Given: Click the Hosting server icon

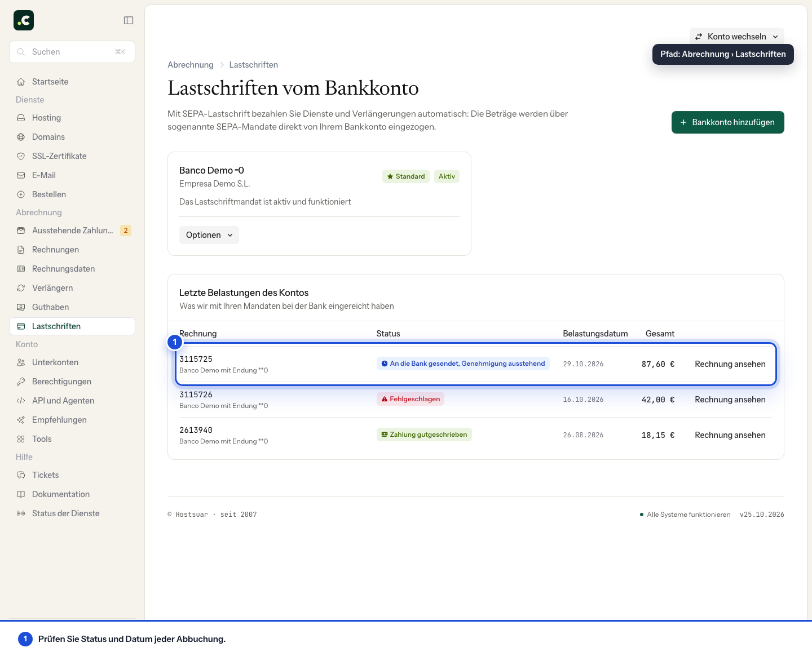Looking at the screenshot, I should pos(21,118).
